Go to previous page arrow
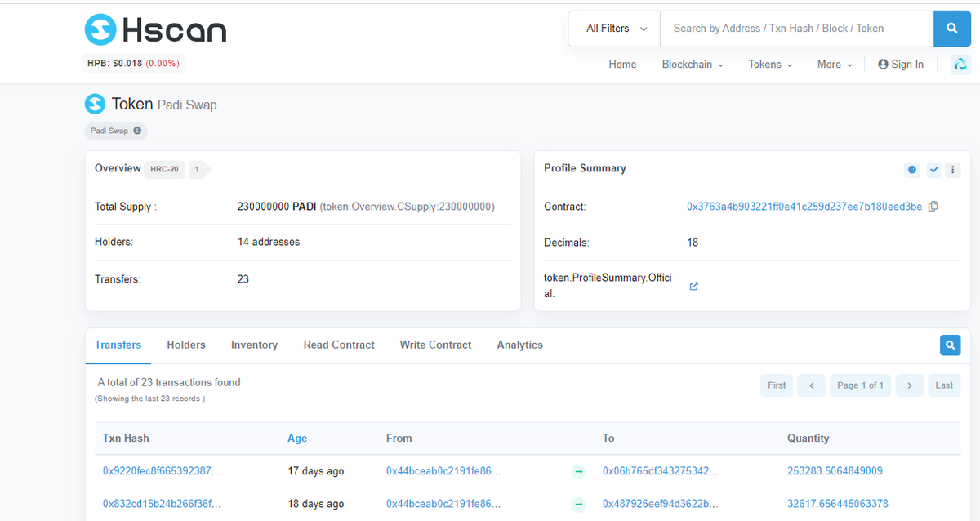The image size is (980, 521). pyautogui.click(x=811, y=385)
